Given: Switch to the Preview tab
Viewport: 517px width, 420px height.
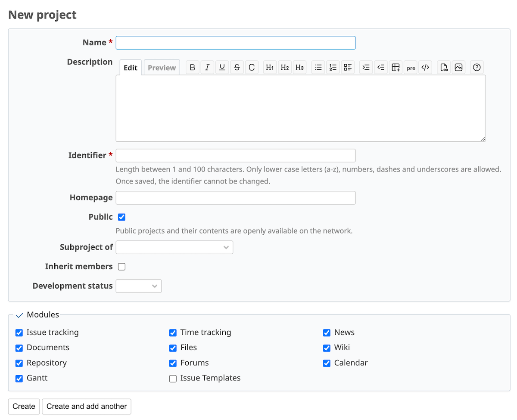Looking at the screenshot, I should [x=162, y=67].
